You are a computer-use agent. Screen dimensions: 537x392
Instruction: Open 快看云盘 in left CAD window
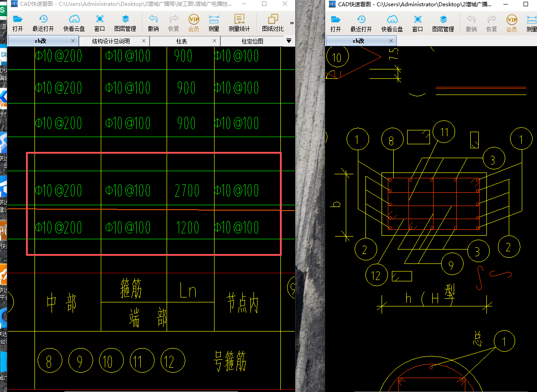point(74,22)
